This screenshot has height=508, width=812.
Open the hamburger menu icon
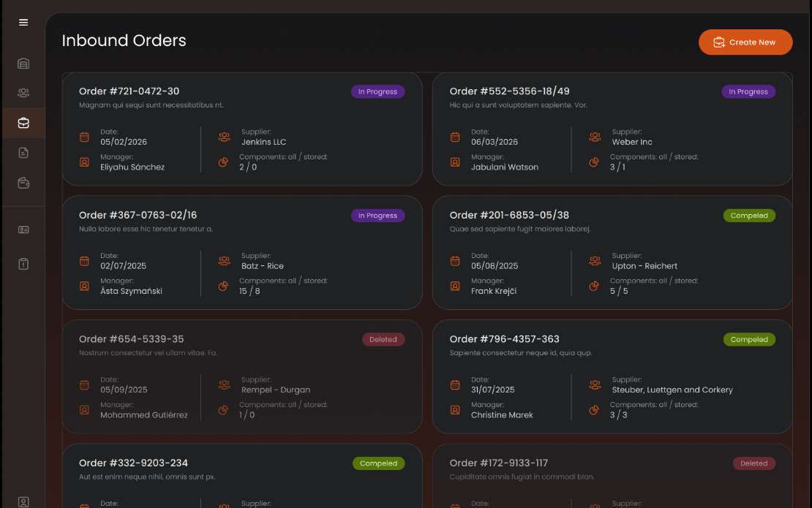(x=23, y=22)
